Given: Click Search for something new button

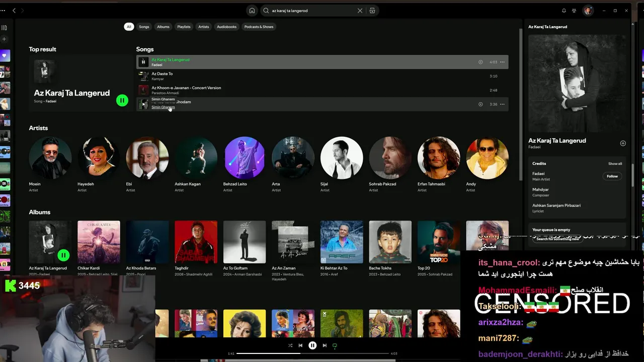Looking at the screenshot, I should pyautogui.click(x=557, y=239).
